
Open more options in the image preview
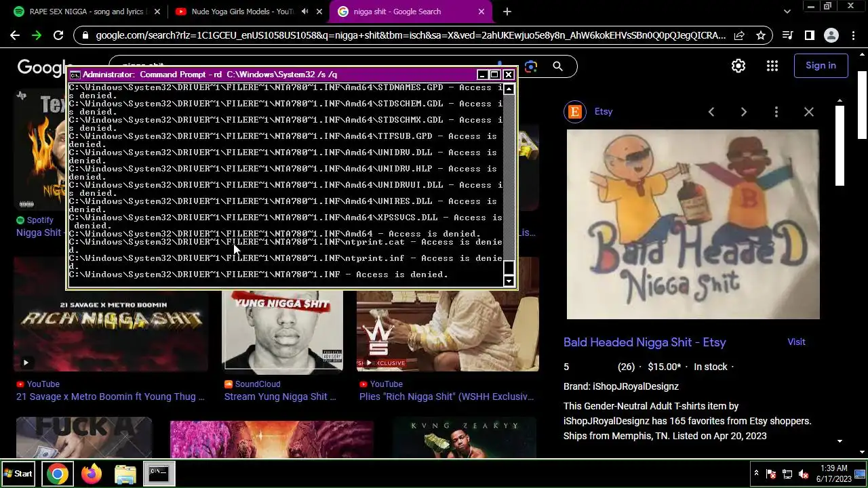click(x=776, y=112)
